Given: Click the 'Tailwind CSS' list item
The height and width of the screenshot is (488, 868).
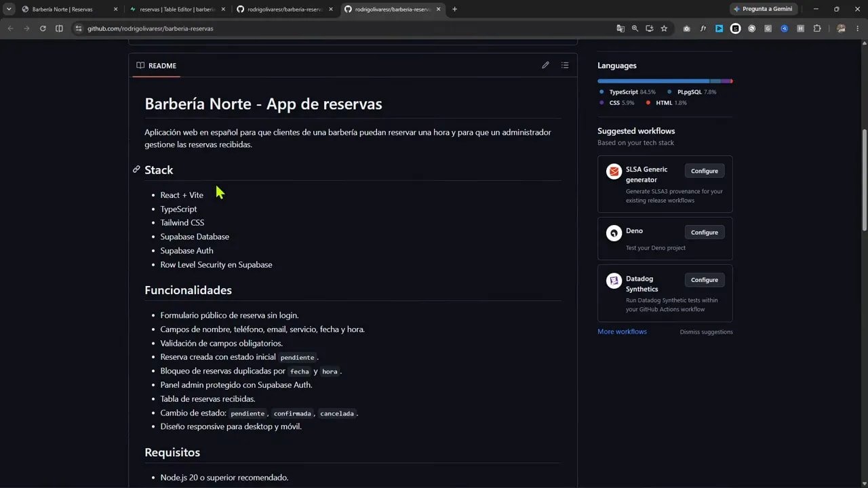Looking at the screenshot, I should [x=182, y=222].
